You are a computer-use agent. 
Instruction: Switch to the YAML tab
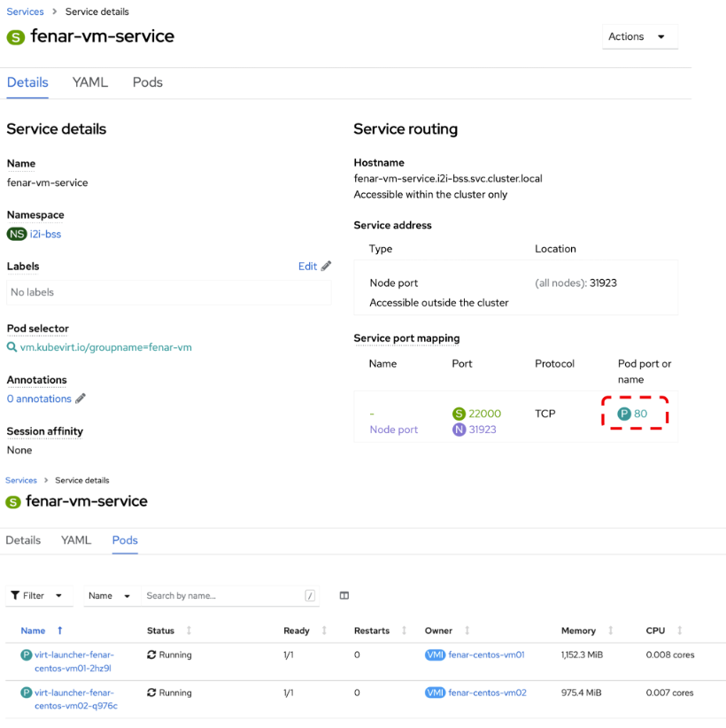[x=89, y=81]
